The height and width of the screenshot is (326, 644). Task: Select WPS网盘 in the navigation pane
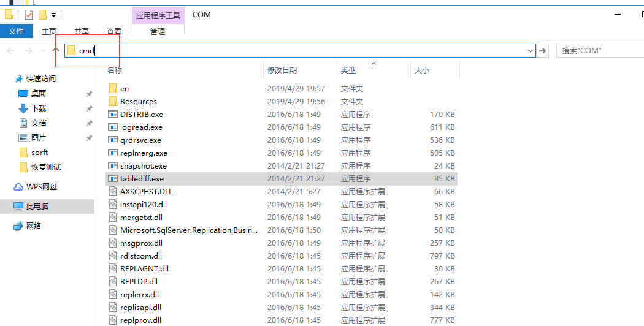coord(42,187)
